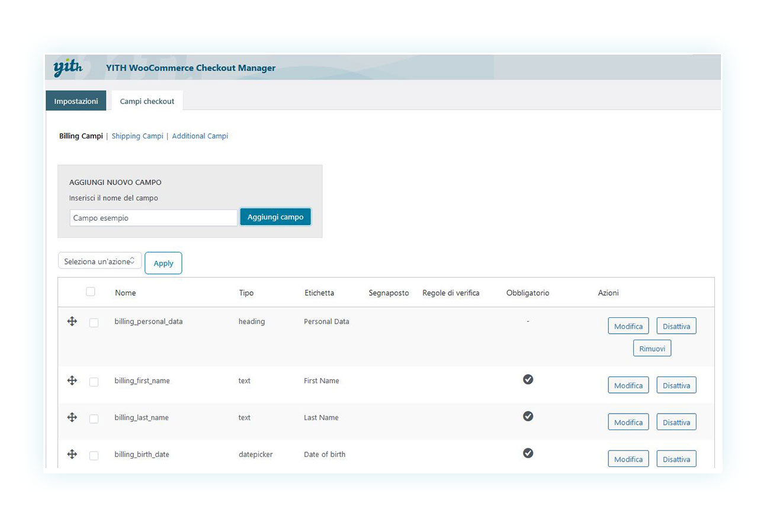Click required checkmark icon for billing_birth_date
This screenshot has width=770, height=532.
coord(528,453)
